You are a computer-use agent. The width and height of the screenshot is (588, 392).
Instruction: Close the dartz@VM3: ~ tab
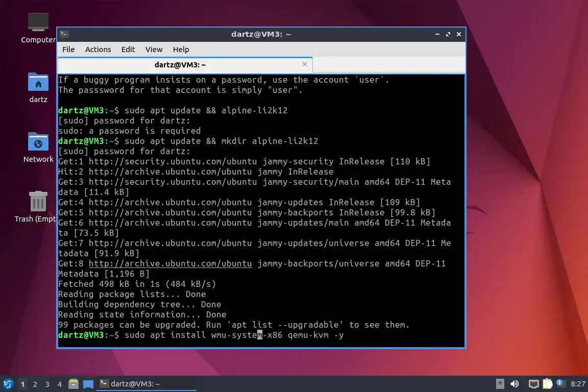[305, 64]
